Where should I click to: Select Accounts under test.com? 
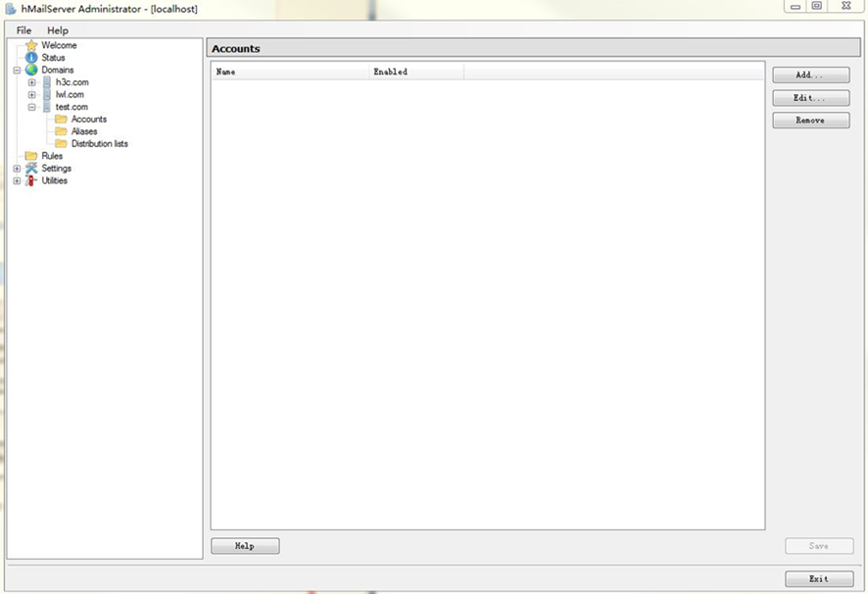[89, 120]
